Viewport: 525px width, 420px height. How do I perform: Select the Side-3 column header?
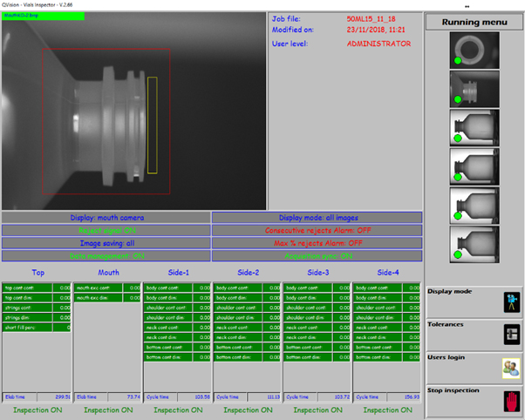coord(317,272)
